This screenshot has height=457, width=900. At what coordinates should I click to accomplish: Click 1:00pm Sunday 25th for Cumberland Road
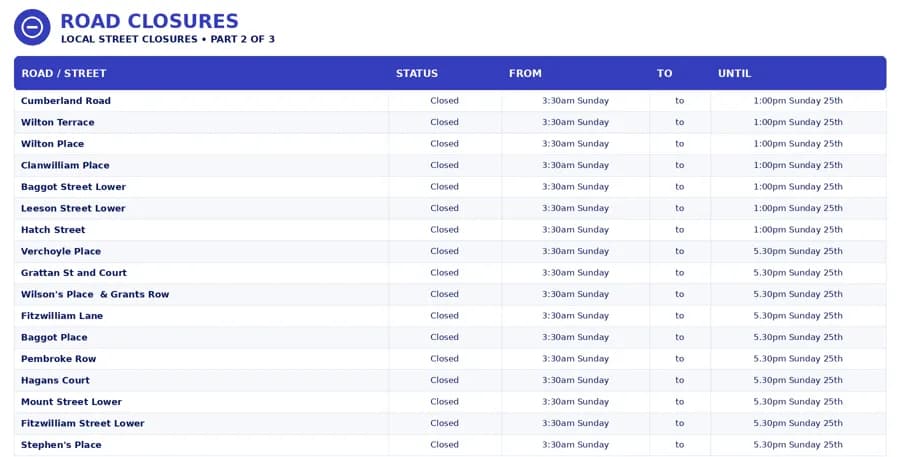(798, 100)
